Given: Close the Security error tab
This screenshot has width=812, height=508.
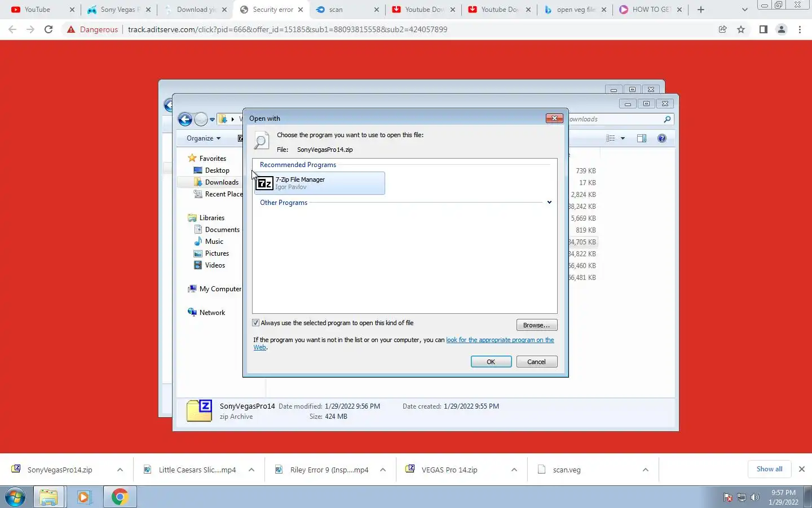Looking at the screenshot, I should coord(301,10).
